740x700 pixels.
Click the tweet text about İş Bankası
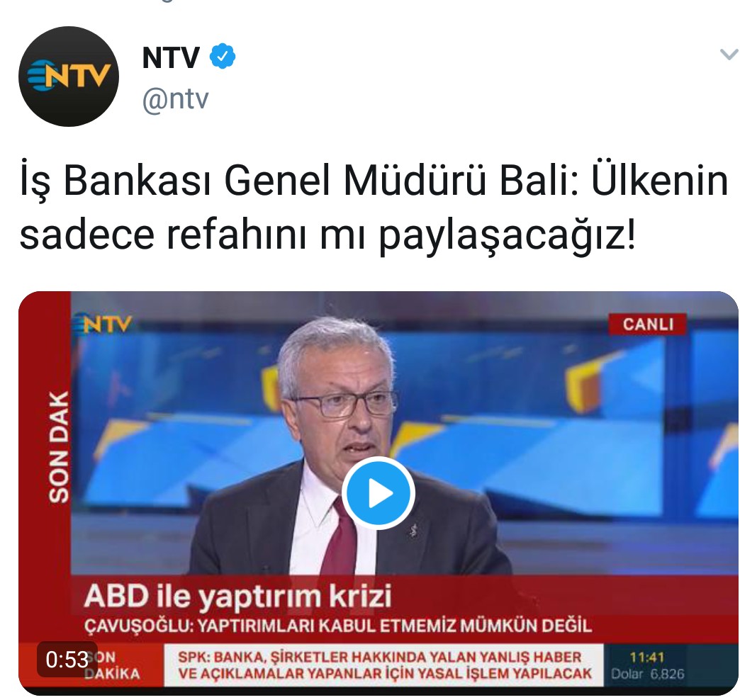[374, 207]
